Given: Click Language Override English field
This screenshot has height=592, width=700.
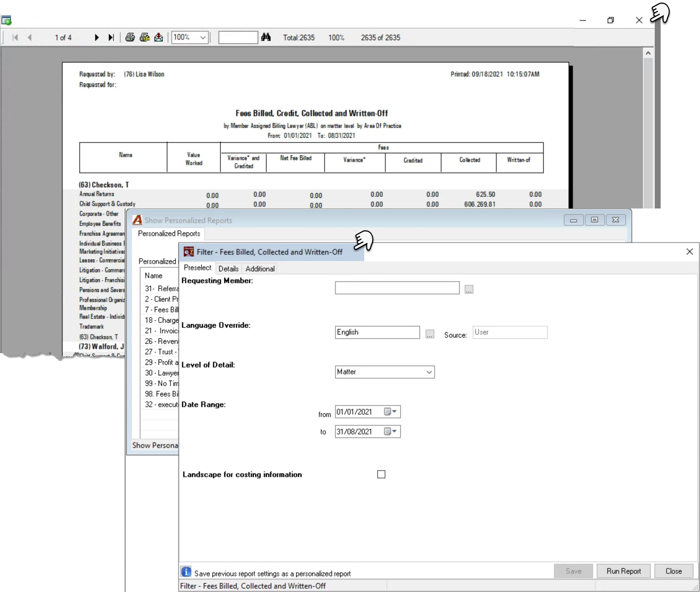Looking at the screenshot, I should [377, 332].
